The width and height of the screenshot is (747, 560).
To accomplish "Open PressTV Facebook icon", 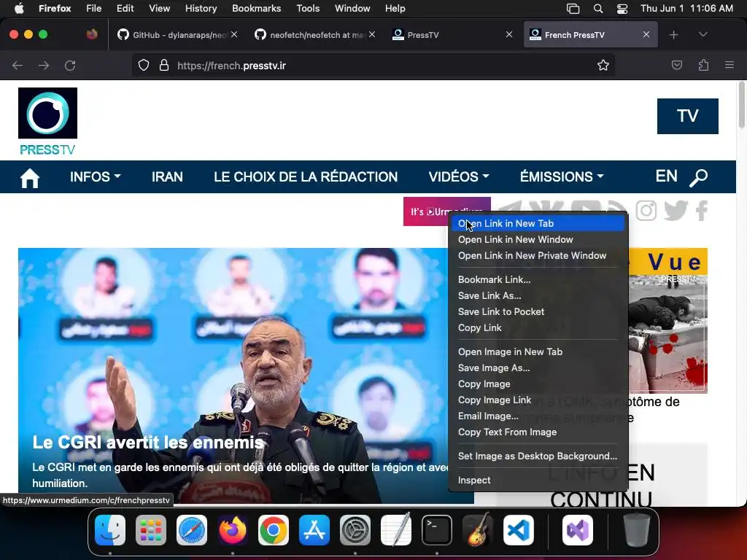I will click(701, 211).
